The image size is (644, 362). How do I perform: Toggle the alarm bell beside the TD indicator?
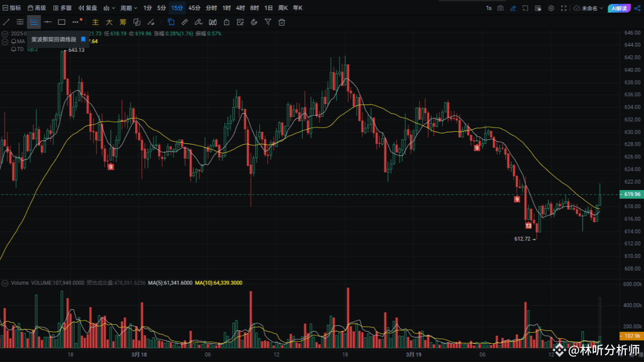click(x=13, y=49)
